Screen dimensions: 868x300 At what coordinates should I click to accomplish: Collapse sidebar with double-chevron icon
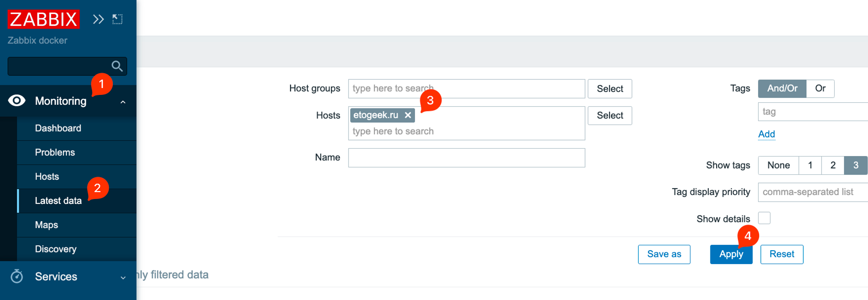tap(99, 19)
